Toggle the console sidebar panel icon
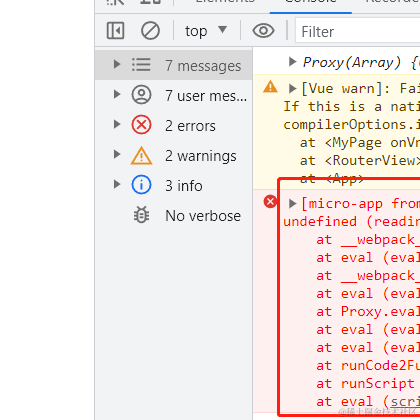This screenshot has width=420, height=420. click(115, 31)
